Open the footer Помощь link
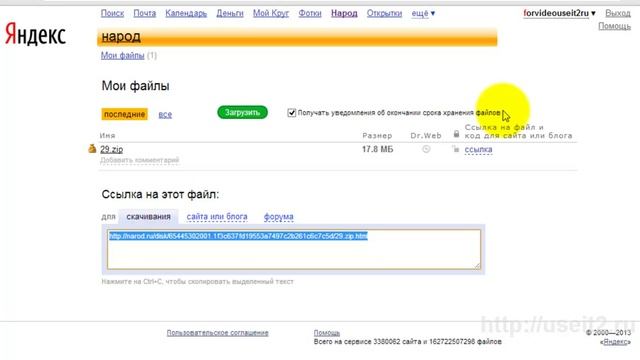This screenshot has width=640, height=360. pyautogui.click(x=327, y=333)
